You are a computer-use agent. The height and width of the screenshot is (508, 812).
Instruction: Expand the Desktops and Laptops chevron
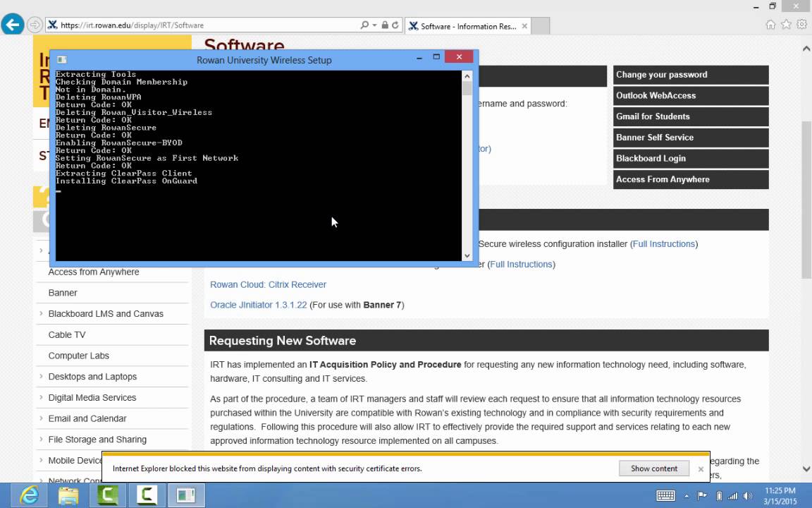pyautogui.click(x=41, y=376)
